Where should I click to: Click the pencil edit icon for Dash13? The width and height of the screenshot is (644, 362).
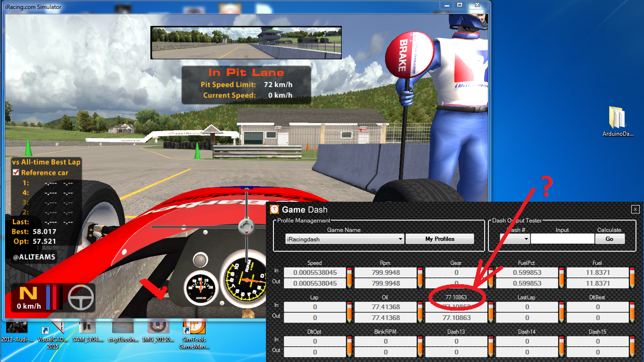[491, 346]
